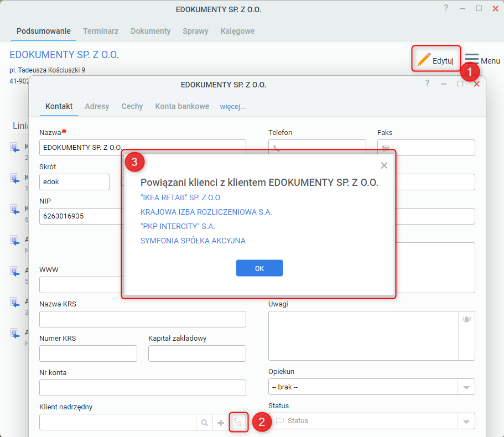504x437 pixels.
Task: Click the bell icon in Uwagi field
Action: coord(466,319)
